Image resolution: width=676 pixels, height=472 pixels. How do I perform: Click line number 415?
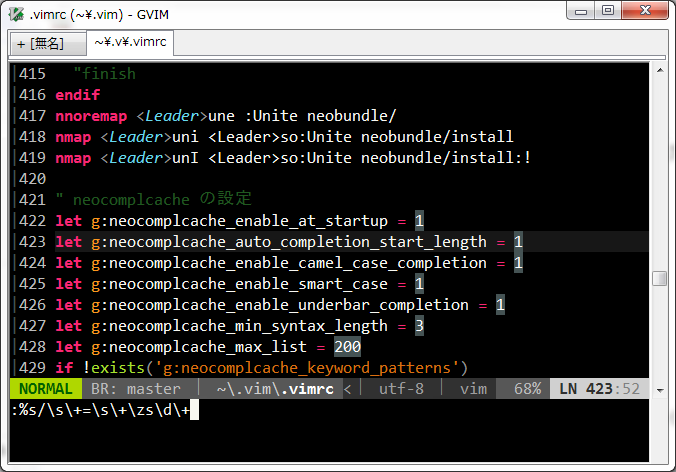tap(32, 74)
